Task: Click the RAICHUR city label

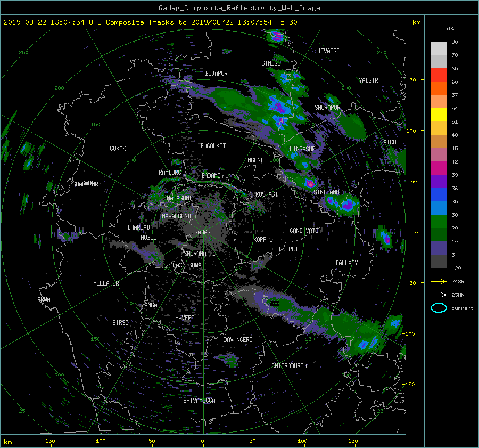Action: pyautogui.click(x=391, y=142)
